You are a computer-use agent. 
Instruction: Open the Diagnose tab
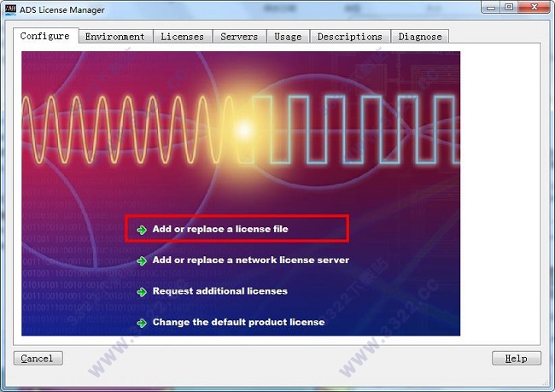click(x=420, y=37)
